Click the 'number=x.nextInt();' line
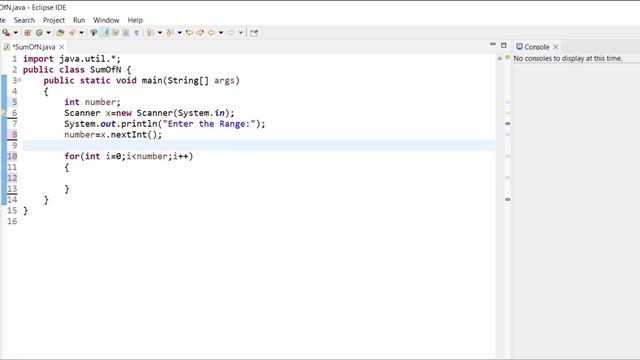The width and height of the screenshot is (640, 360). coord(113,135)
